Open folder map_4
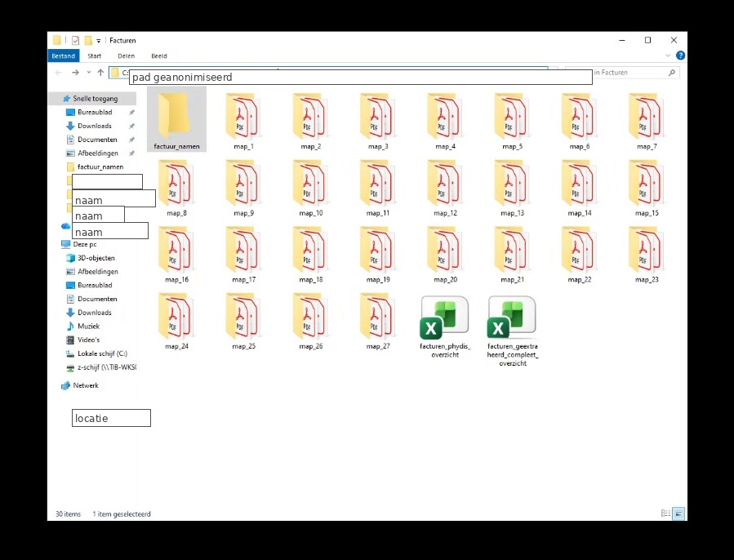Screen dimensions: 734x560 pyautogui.click(x=445, y=121)
